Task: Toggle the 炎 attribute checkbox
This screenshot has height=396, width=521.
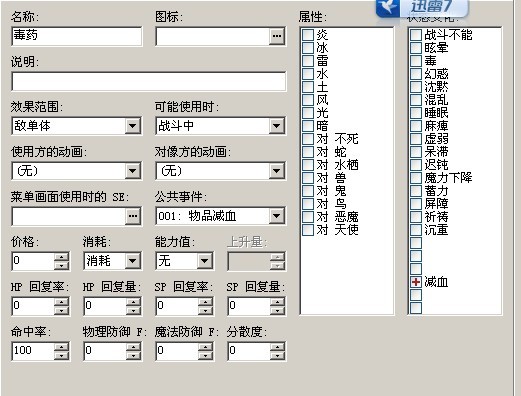Action: (308, 35)
